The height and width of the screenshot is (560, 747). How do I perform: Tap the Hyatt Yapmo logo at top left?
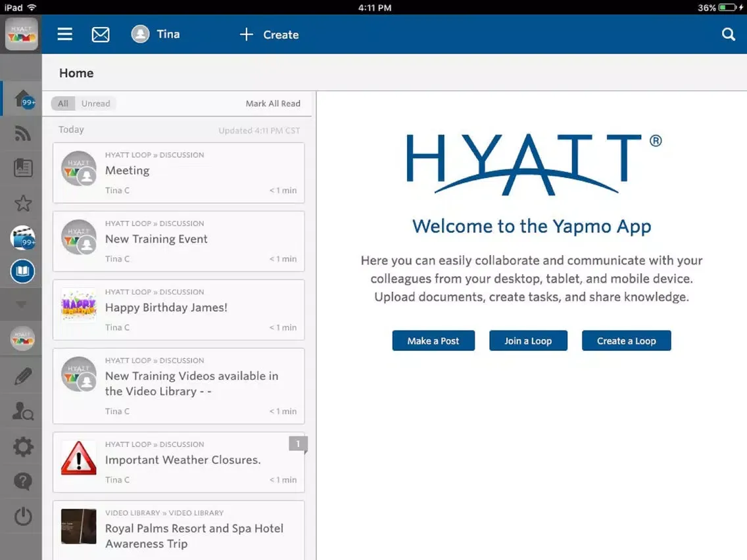(21, 34)
